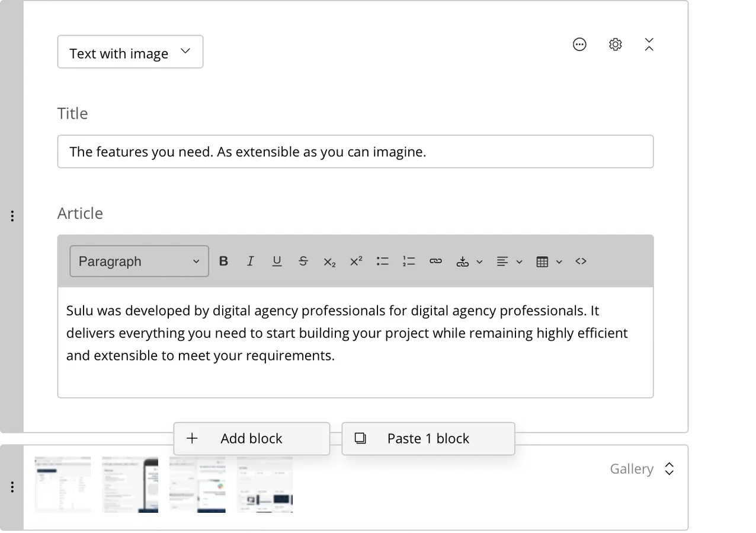The height and width of the screenshot is (533, 756).
Task: Toggle bold formatting in Article editor
Action: tap(223, 261)
